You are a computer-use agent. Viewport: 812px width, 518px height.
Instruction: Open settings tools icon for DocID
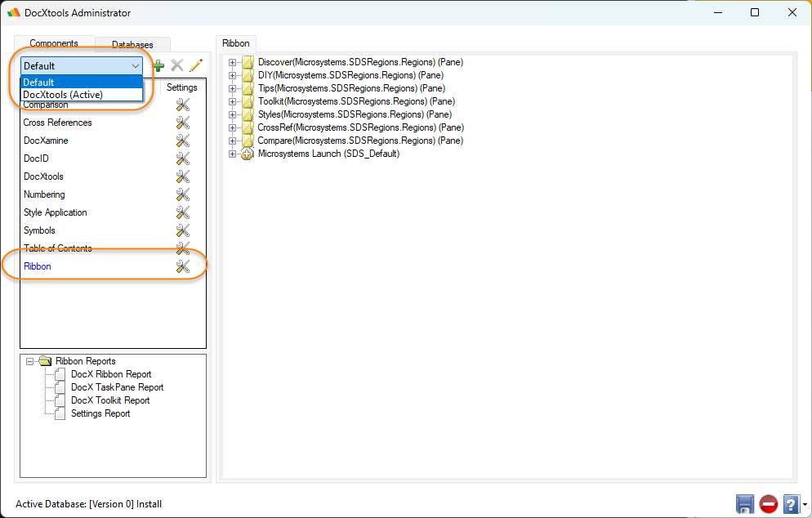pyautogui.click(x=183, y=159)
